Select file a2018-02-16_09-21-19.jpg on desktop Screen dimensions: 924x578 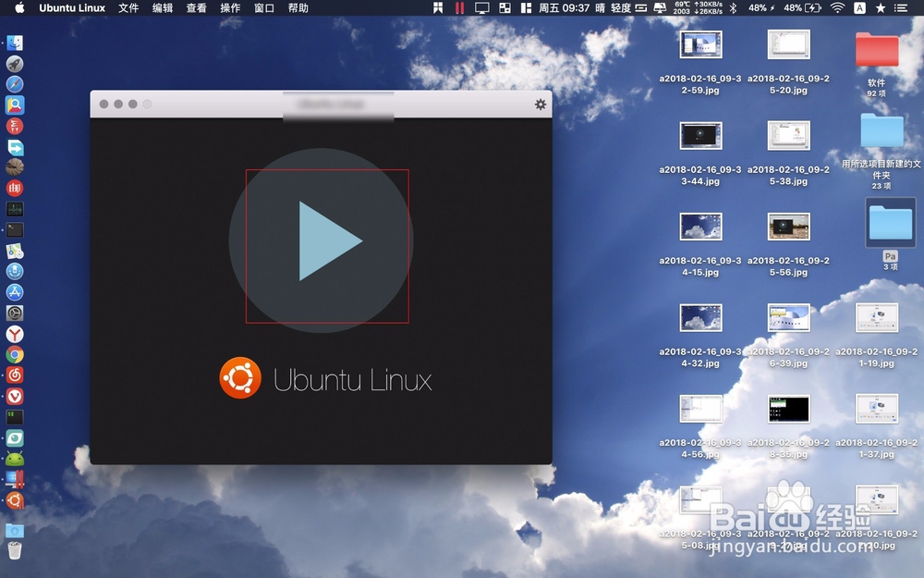(877, 317)
